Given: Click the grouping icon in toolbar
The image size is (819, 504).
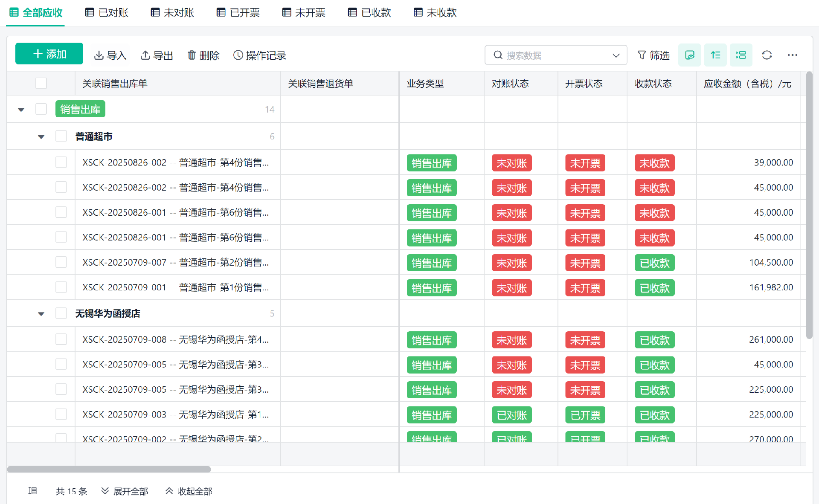Looking at the screenshot, I should pos(741,55).
